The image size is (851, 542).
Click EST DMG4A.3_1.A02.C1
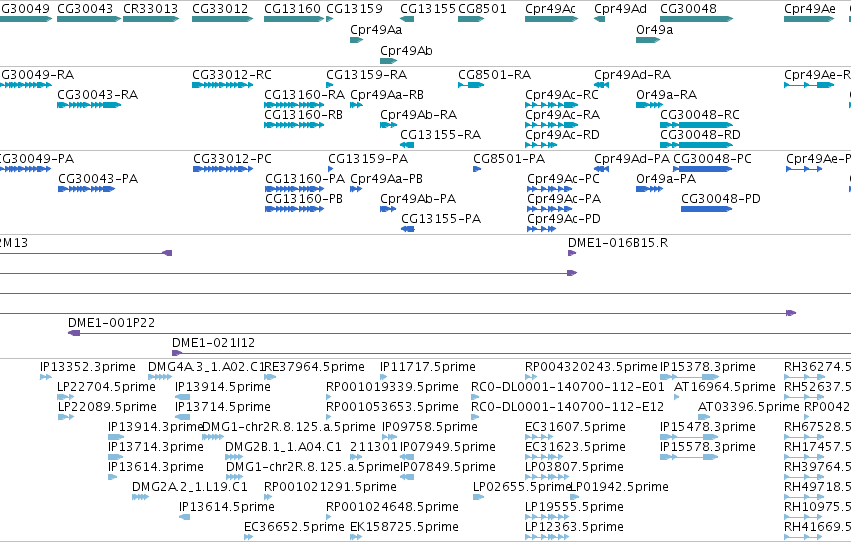point(160,377)
